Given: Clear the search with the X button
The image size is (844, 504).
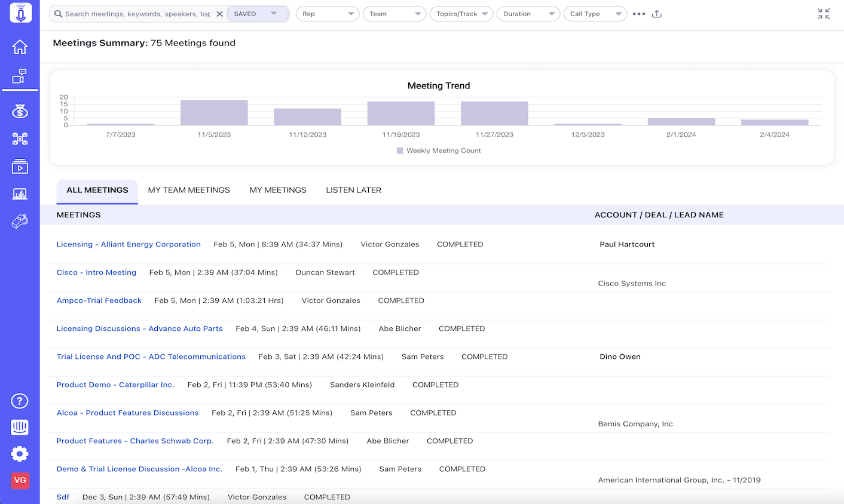Looking at the screenshot, I should (219, 13).
